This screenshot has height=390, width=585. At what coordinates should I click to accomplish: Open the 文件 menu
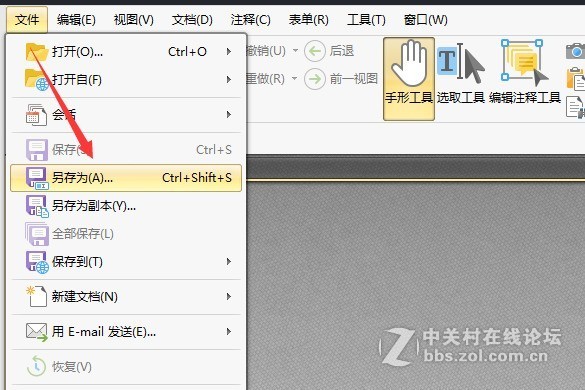pyautogui.click(x=27, y=19)
